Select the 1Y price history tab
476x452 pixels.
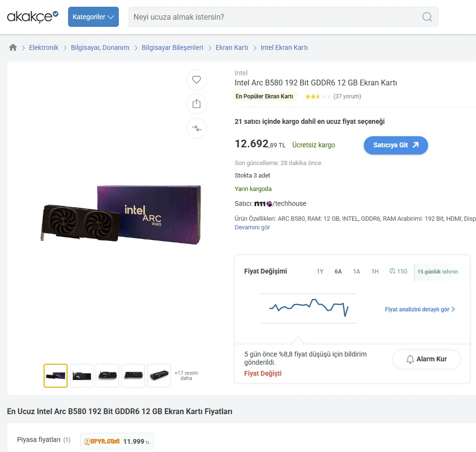click(x=320, y=272)
